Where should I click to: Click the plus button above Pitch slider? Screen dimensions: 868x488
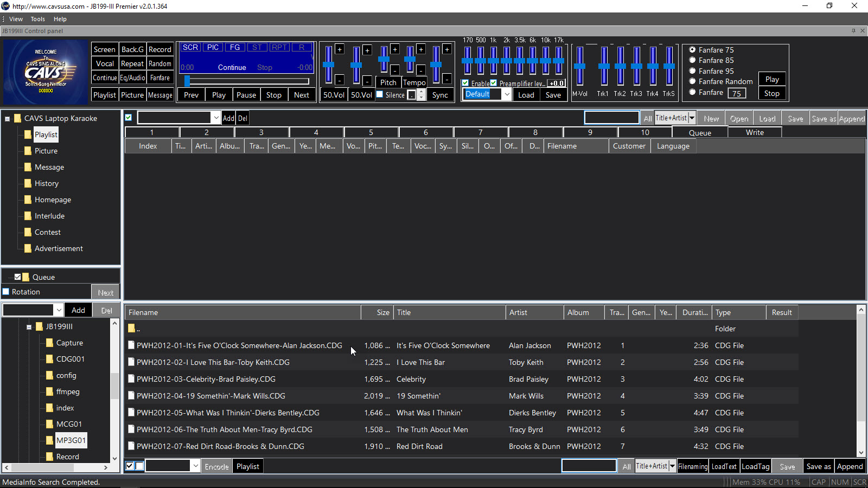(395, 49)
